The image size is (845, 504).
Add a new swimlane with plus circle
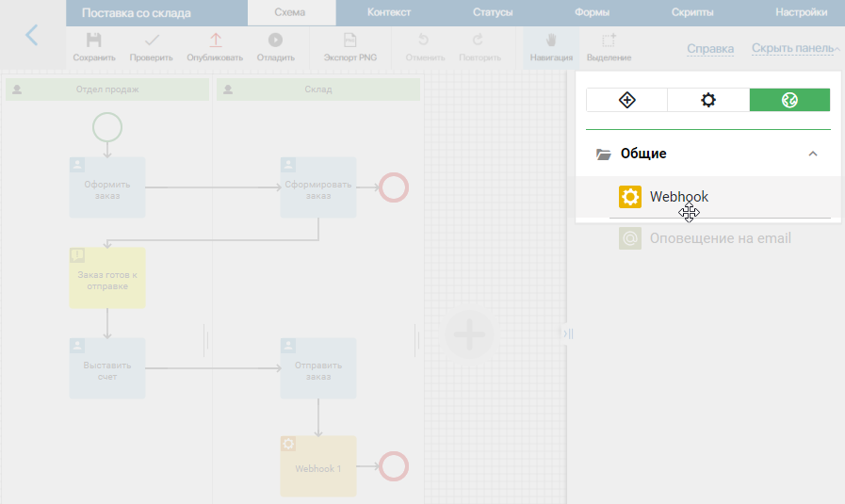(469, 333)
